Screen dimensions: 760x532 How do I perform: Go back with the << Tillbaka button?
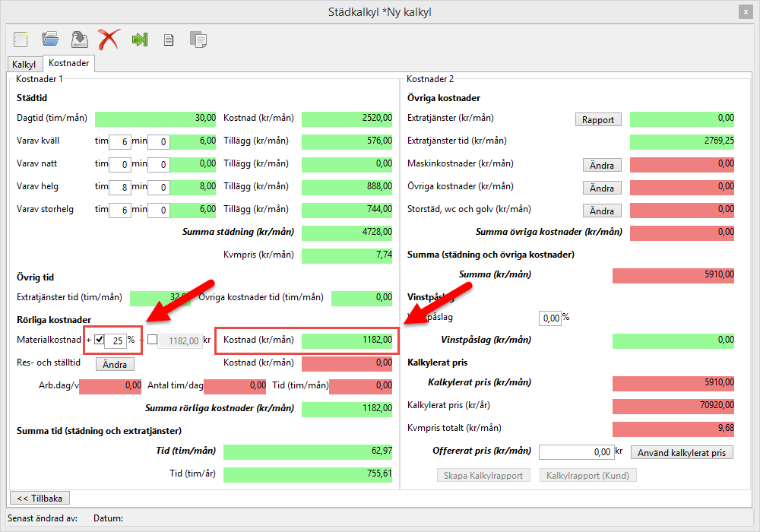coord(39,498)
